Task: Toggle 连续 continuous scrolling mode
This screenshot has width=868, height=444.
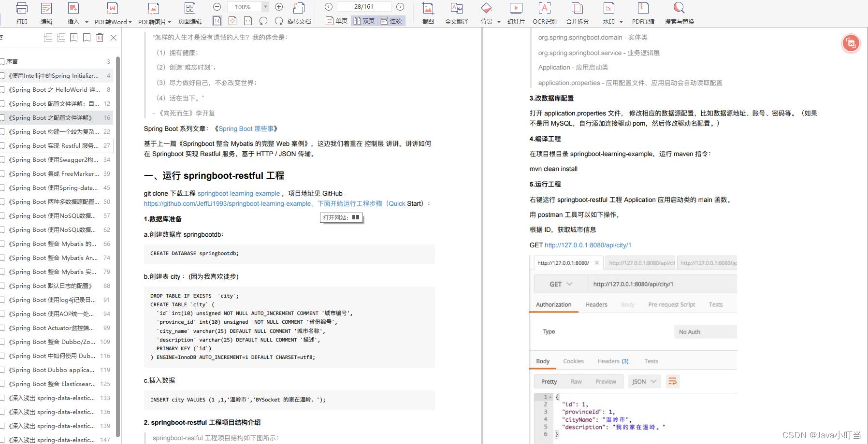Action: click(391, 21)
